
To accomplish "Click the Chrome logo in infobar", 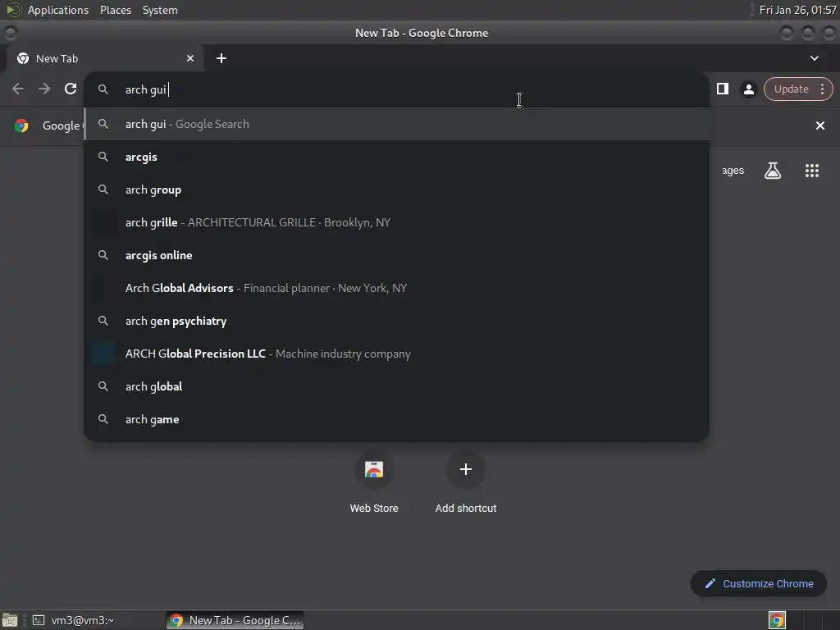I will 21,126.
